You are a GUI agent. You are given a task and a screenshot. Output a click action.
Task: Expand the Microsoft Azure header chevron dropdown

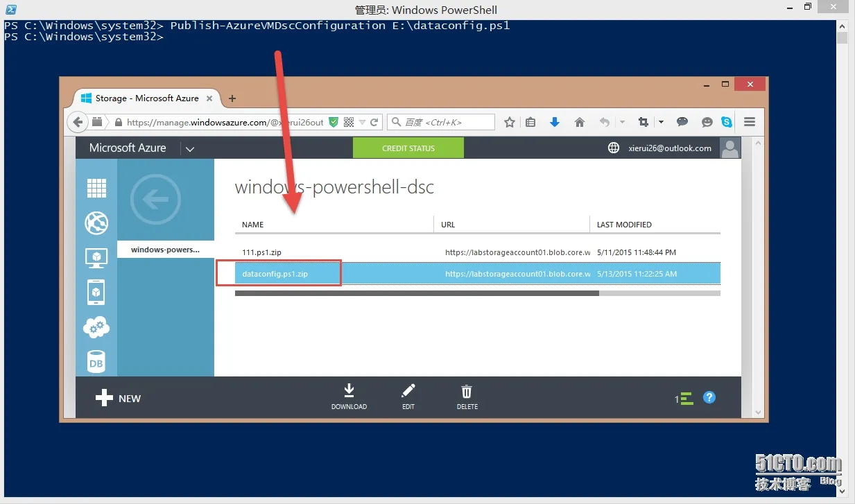190,148
